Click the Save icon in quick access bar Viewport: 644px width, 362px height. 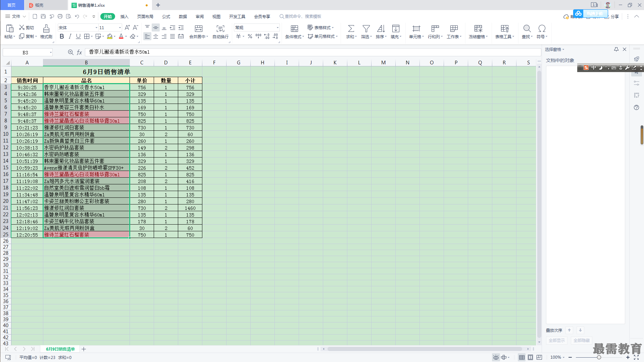pos(43,16)
